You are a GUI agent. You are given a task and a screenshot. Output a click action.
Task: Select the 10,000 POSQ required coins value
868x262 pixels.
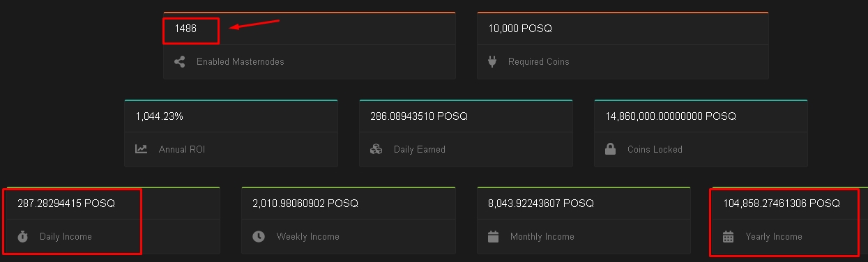[520, 29]
